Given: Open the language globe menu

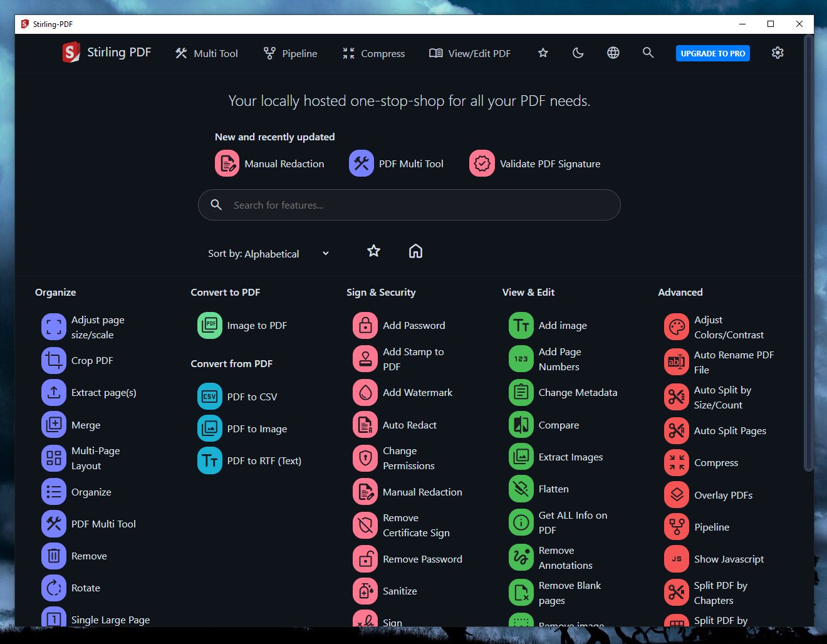Looking at the screenshot, I should click(x=613, y=53).
